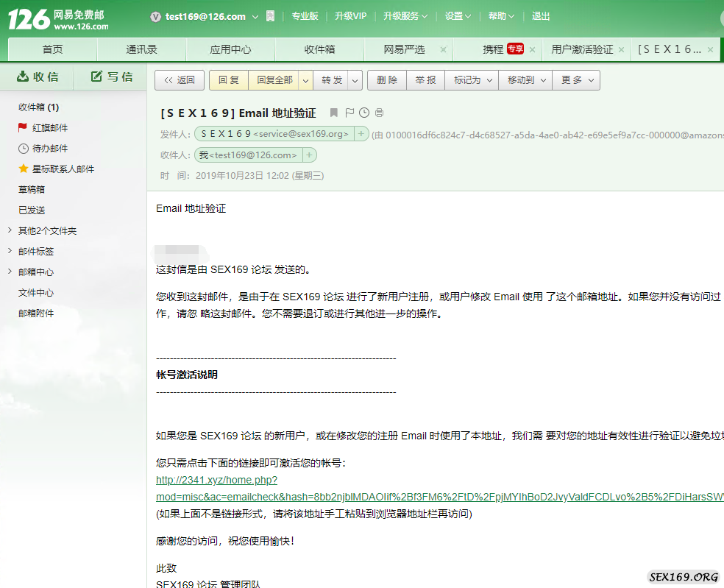Image resolution: width=724 pixels, height=588 pixels.
Task: Close the 用户激活验证 tab
Action: pos(622,49)
